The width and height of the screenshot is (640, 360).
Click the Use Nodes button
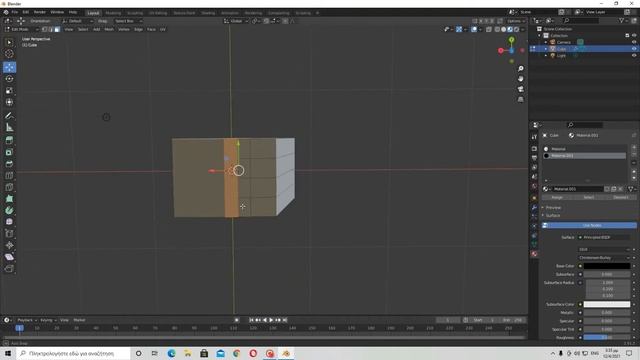click(589, 225)
